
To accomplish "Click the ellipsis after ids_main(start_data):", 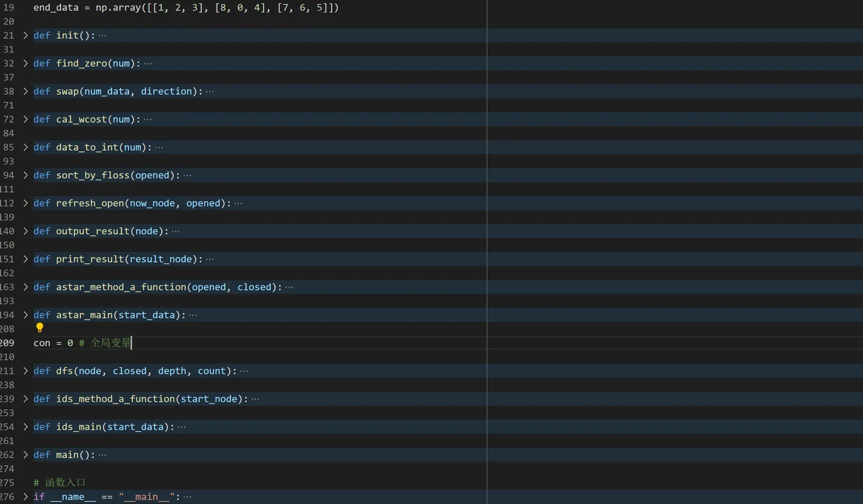I will click(181, 427).
